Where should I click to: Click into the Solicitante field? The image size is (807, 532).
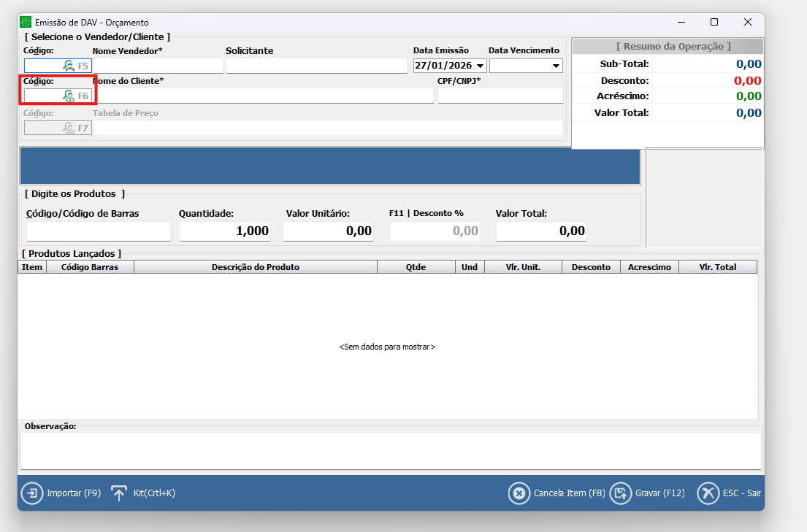[x=316, y=66]
